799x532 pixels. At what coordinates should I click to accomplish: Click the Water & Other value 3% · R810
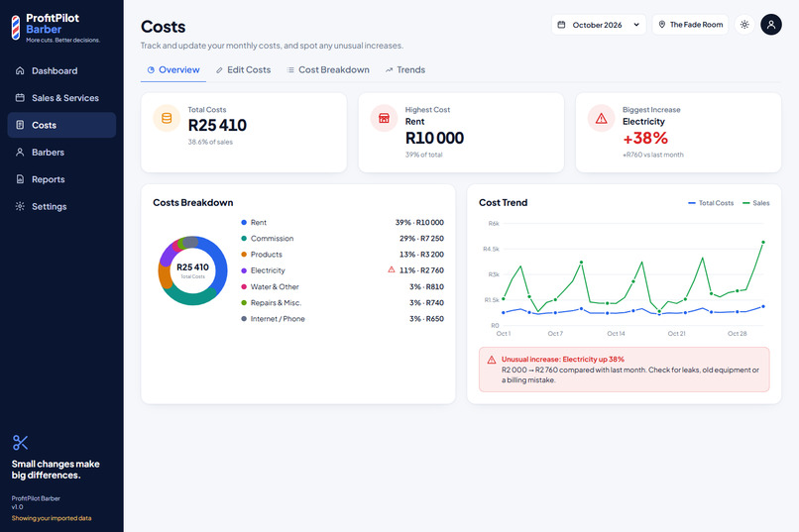pos(426,287)
